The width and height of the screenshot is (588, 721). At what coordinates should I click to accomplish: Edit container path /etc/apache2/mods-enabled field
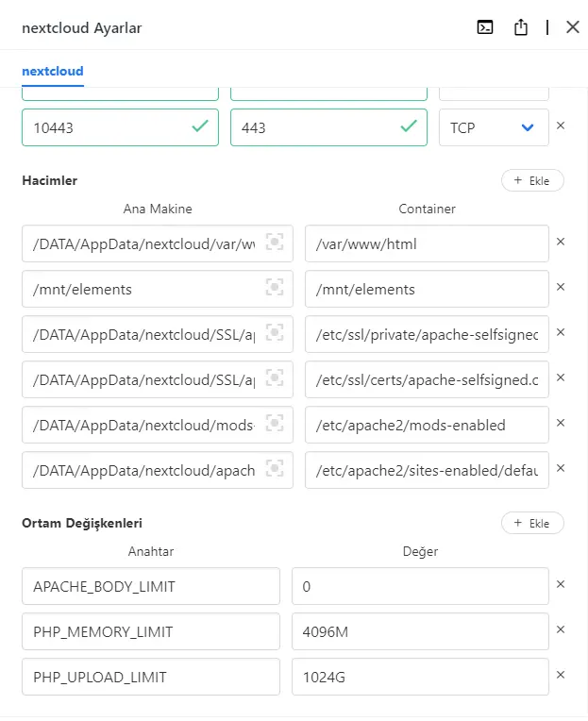(x=427, y=425)
